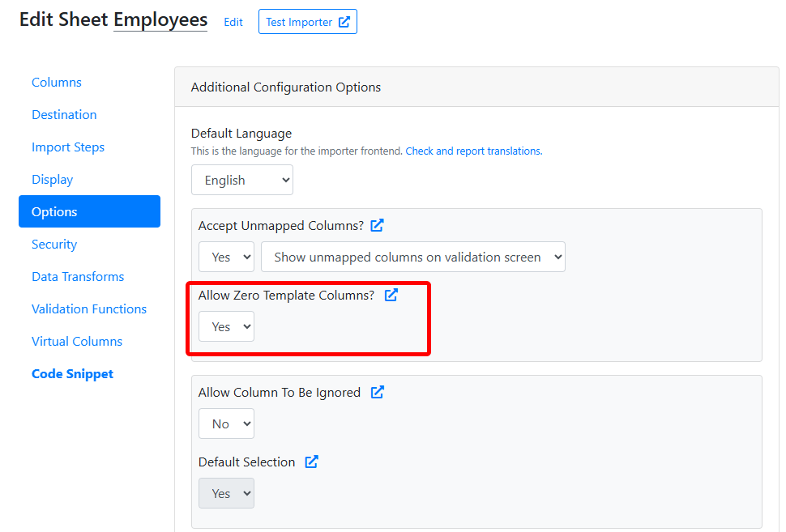The width and height of the screenshot is (786, 532).
Task: Click the Employees sheet name in the heading
Action: click(160, 19)
